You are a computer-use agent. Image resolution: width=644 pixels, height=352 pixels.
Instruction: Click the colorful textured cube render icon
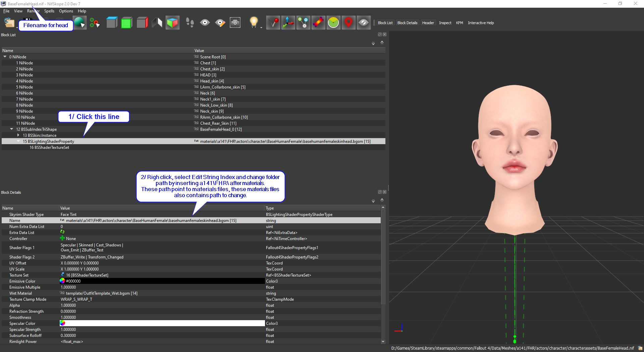[x=172, y=22]
